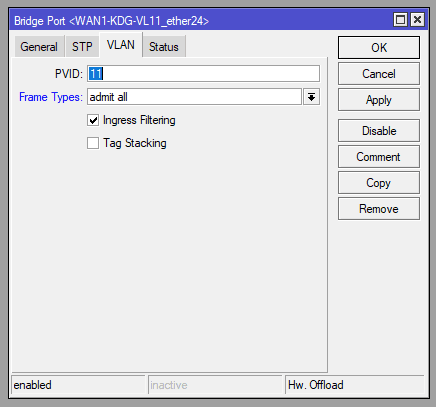Disable this bridge port
This screenshot has height=407, width=436.
point(379,131)
